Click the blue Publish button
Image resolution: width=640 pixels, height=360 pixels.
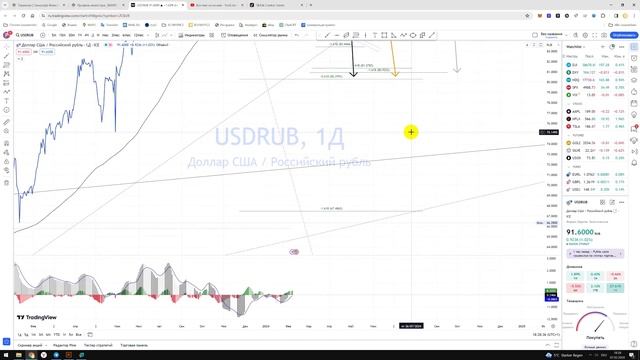pyautogui.click(x=624, y=36)
